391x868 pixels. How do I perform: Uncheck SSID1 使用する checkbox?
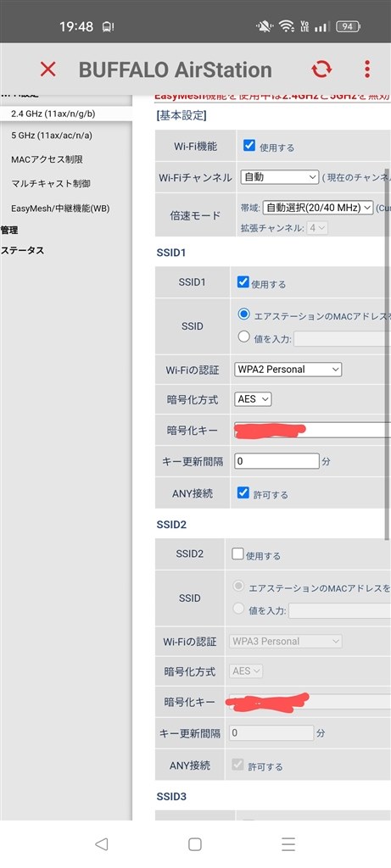243,281
